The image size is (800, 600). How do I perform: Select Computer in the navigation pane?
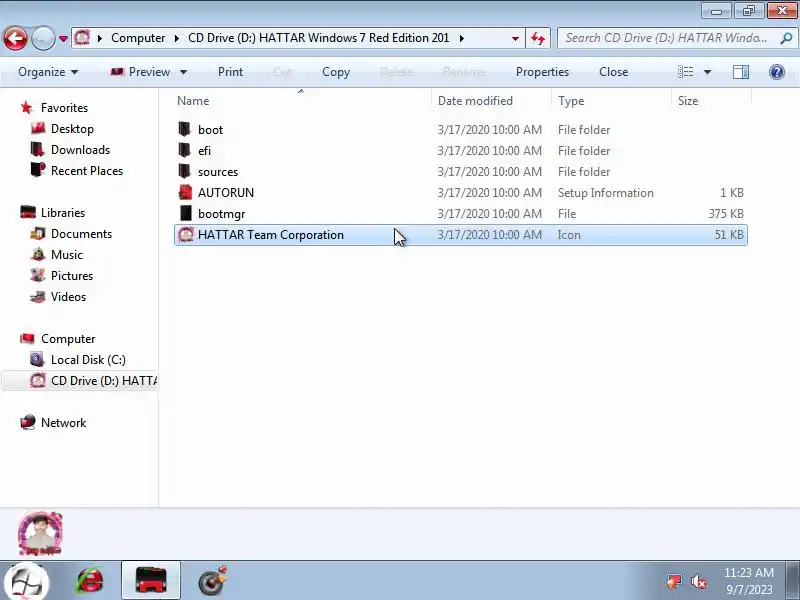click(x=68, y=339)
